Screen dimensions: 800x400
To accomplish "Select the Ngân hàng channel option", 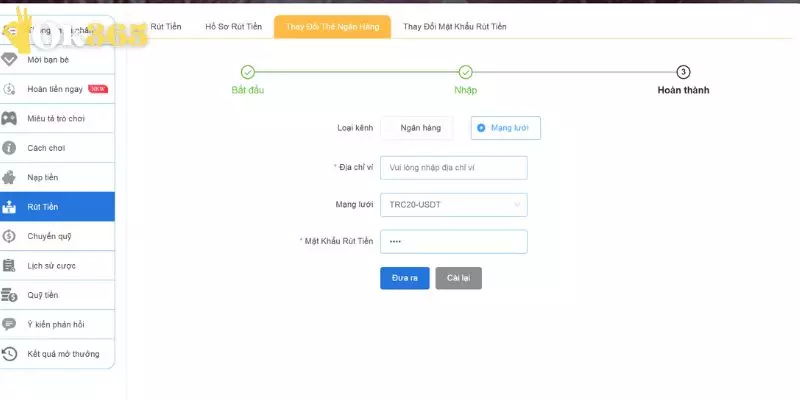I will pos(417,128).
